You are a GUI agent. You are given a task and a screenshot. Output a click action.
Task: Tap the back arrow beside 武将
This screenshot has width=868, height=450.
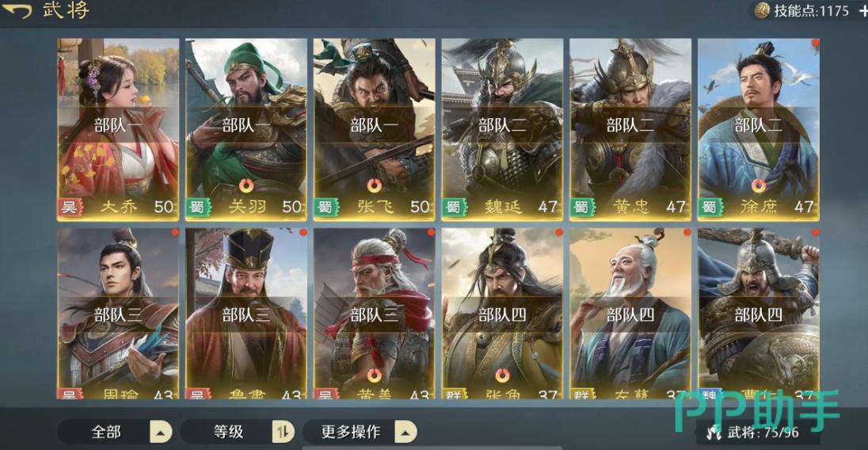[x=17, y=10]
